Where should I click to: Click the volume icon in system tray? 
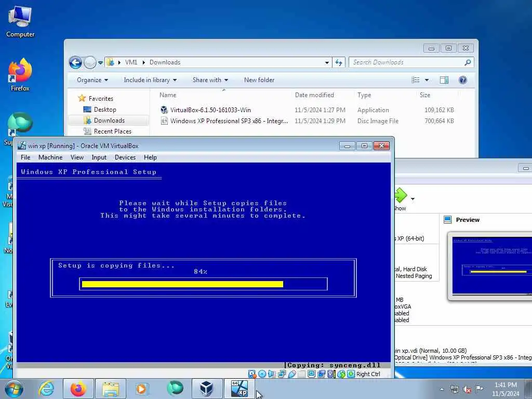[467, 389]
